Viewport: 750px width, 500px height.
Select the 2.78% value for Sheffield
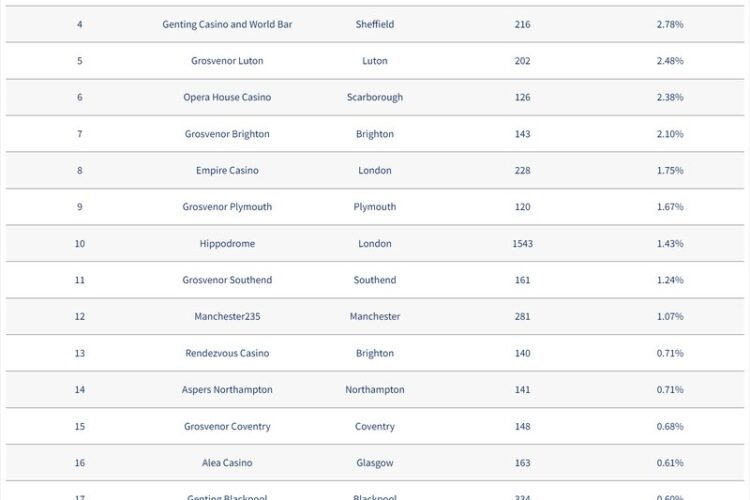point(670,24)
